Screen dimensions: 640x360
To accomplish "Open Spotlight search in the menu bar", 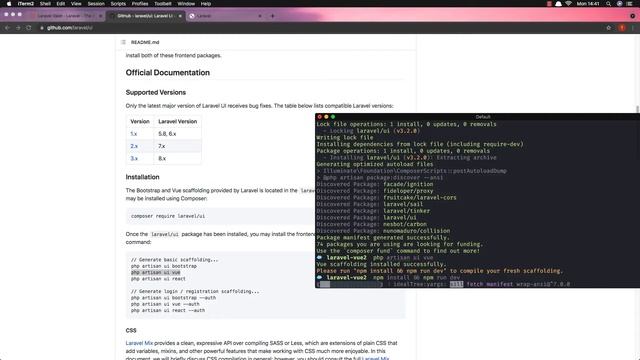I will click(608, 4).
